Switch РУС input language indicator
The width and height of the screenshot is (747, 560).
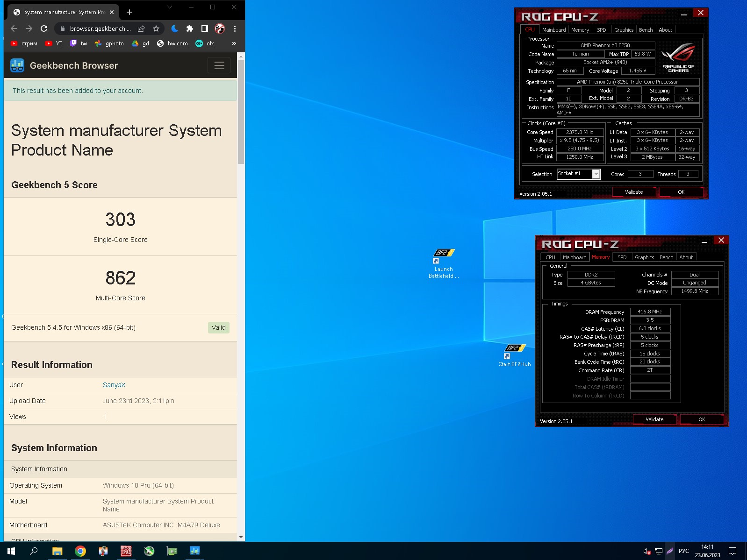pyautogui.click(x=683, y=551)
